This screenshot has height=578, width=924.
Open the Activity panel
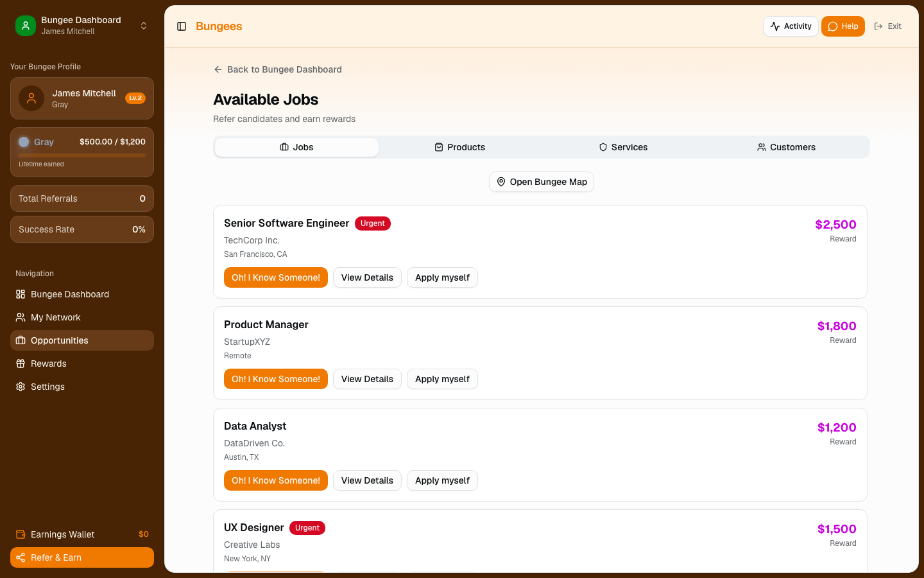[x=791, y=26]
